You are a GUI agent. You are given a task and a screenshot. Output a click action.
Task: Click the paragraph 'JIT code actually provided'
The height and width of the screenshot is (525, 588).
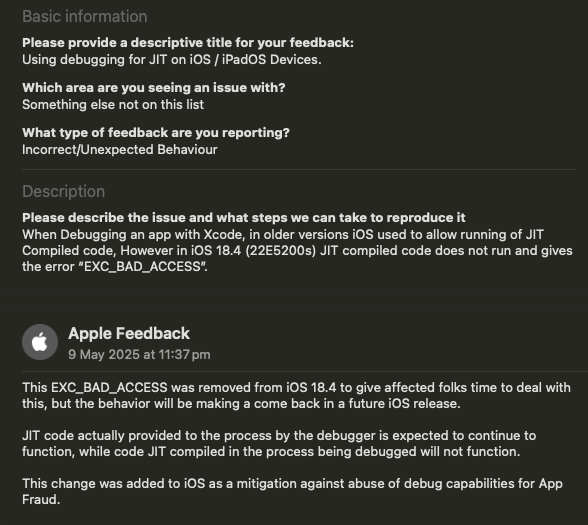(x=279, y=443)
